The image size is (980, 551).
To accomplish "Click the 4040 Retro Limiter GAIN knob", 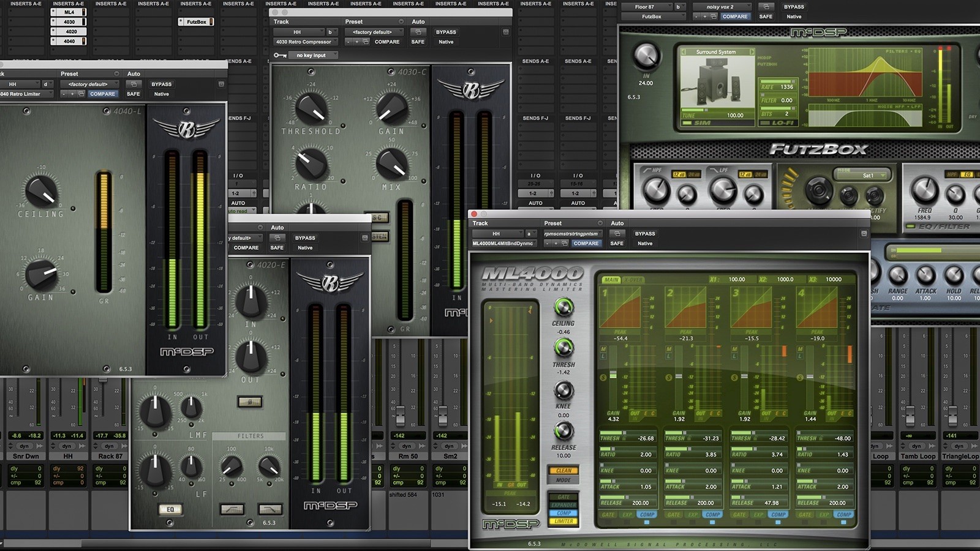I will point(41,274).
